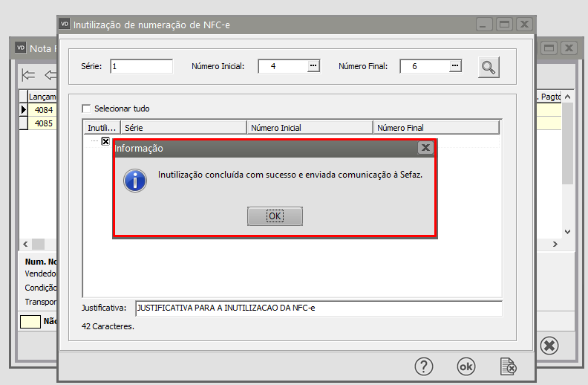Click the magnifier search button

pyautogui.click(x=489, y=67)
